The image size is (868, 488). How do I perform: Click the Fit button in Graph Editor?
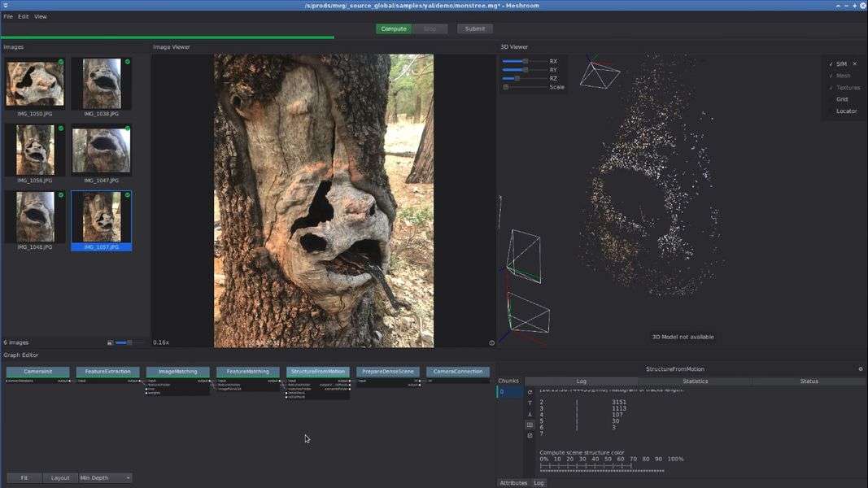coord(24,478)
